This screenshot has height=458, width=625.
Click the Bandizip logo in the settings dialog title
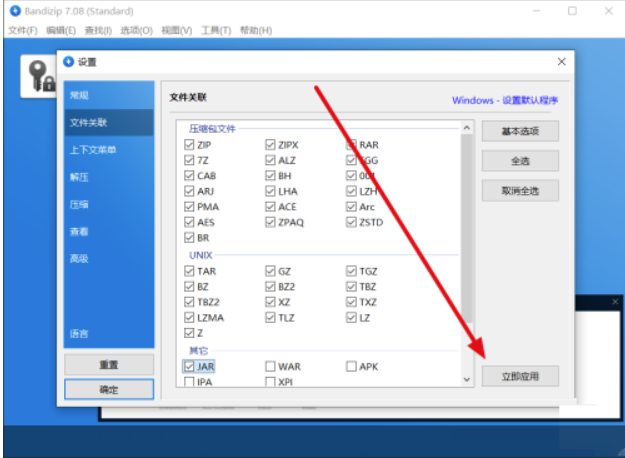(x=69, y=62)
